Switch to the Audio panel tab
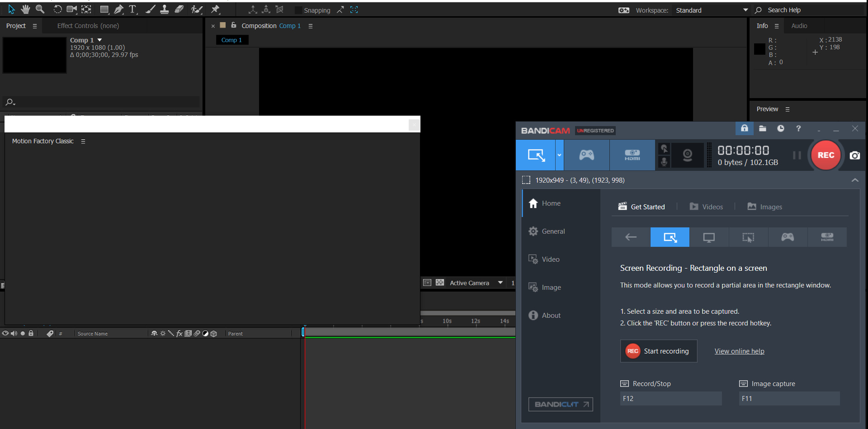868x429 pixels. click(799, 26)
